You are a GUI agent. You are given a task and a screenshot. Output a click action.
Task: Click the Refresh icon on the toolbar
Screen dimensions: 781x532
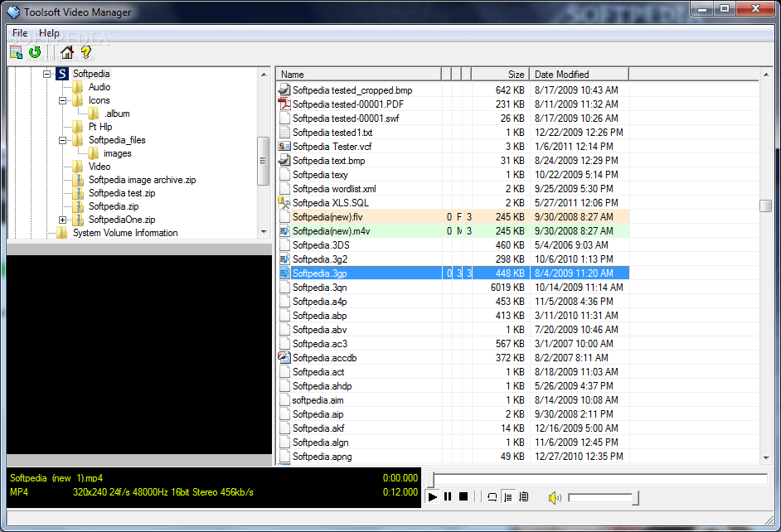click(x=35, y=52)
